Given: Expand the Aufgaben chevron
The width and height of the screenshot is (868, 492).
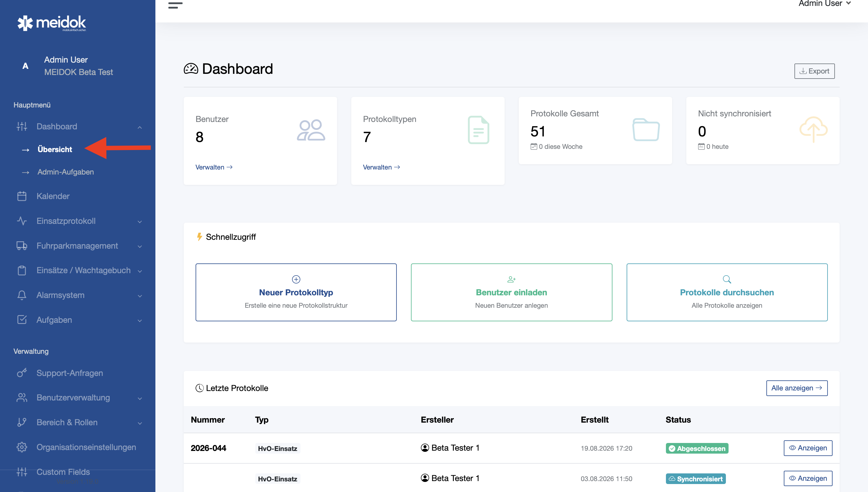Looking at the screenshot, I should (x=140, y=320).
